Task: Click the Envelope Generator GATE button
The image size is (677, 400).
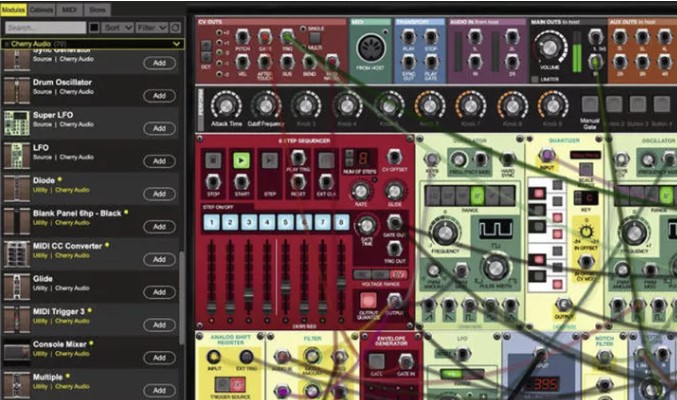Action: click(x=376, y=361)
